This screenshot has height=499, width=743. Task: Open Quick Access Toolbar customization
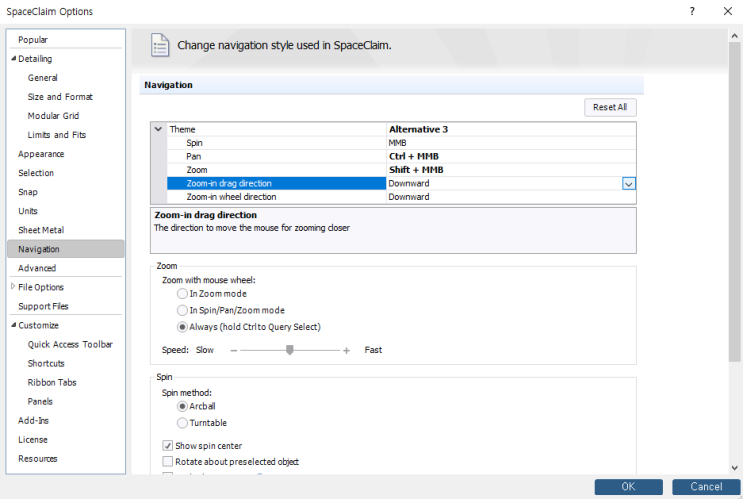70,345
